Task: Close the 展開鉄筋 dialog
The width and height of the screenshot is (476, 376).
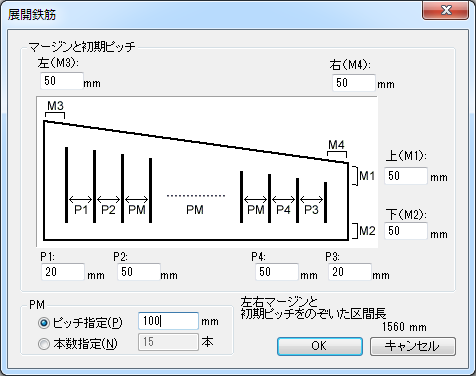Action: pos(446,10)
